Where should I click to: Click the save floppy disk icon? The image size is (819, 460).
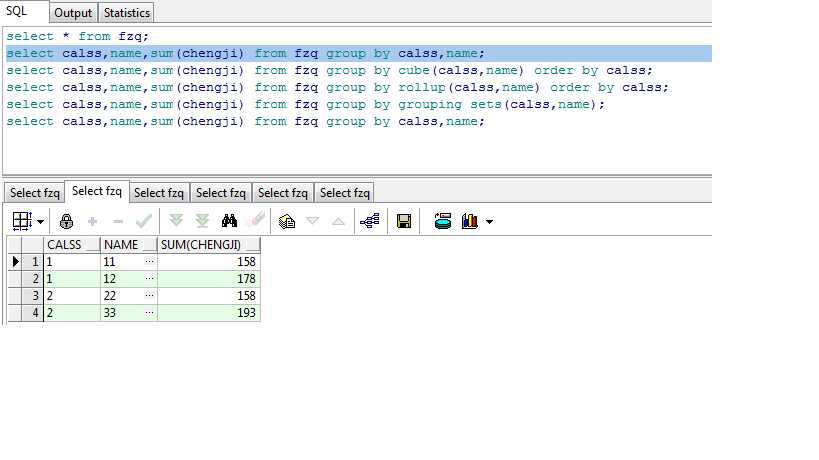[x=404, y=221]
